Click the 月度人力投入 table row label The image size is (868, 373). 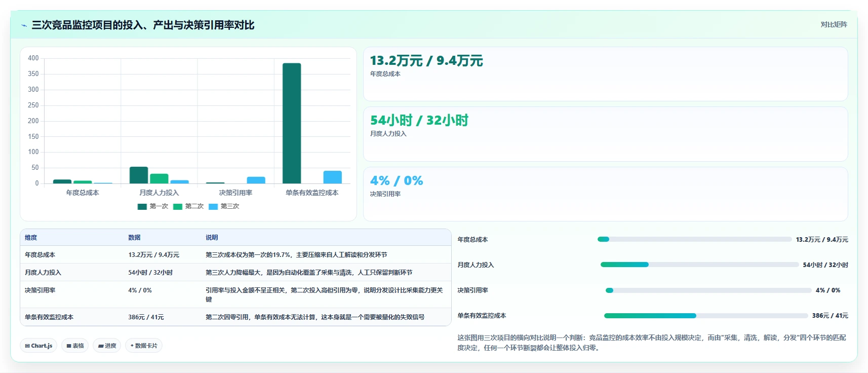[43, 273]
